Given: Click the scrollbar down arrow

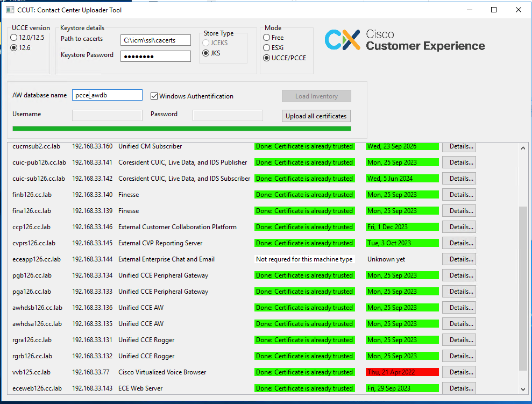Looking at the screenshot, I should 523,389.
